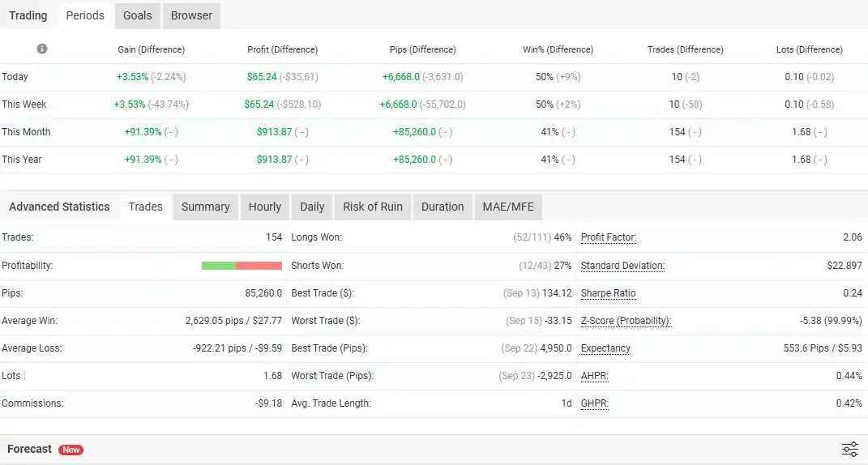
Task: Click the Z-Score (Probability) label
Action: pyautogui.click(x=626, y=321)
